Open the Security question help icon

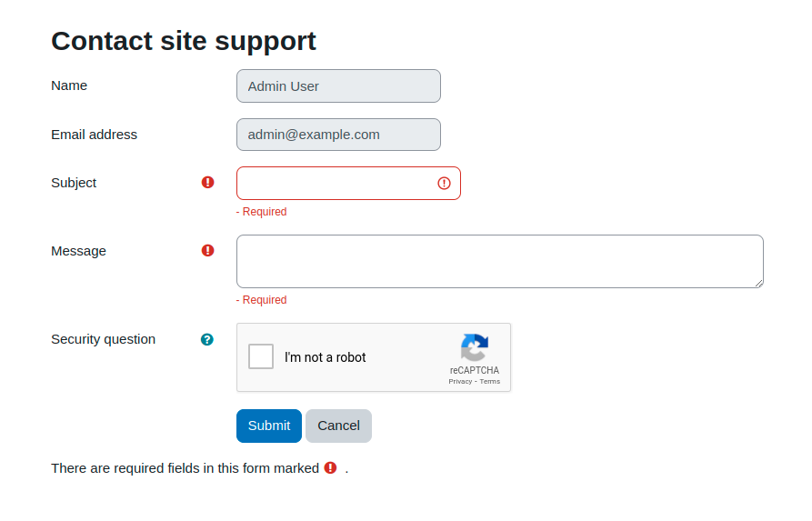(207, 339)
